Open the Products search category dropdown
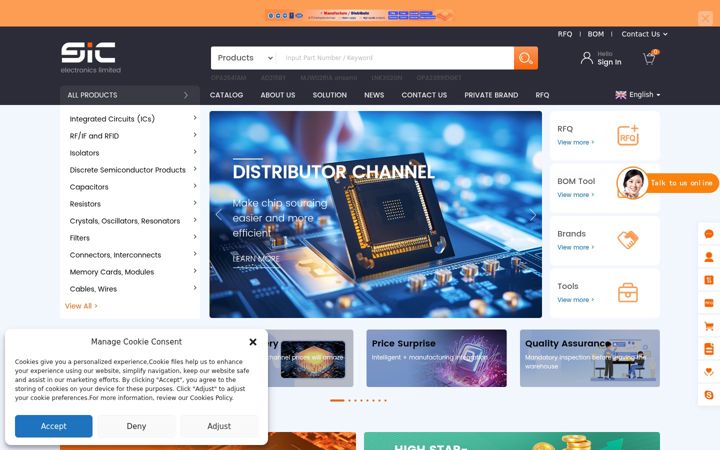 [x=245, y=58]
